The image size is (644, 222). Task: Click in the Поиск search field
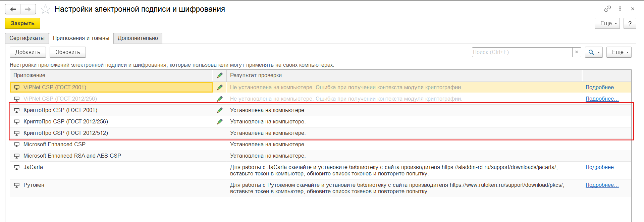click(522, 52)
